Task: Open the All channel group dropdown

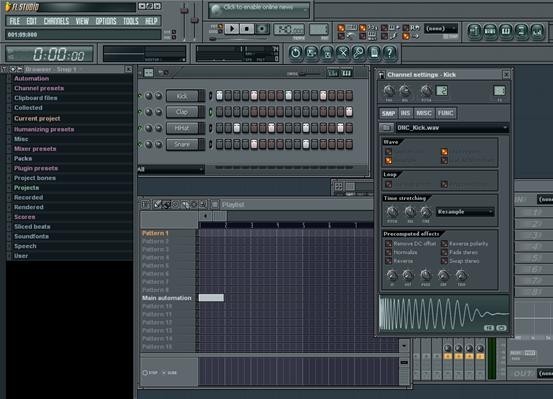Action: point(171,170)
